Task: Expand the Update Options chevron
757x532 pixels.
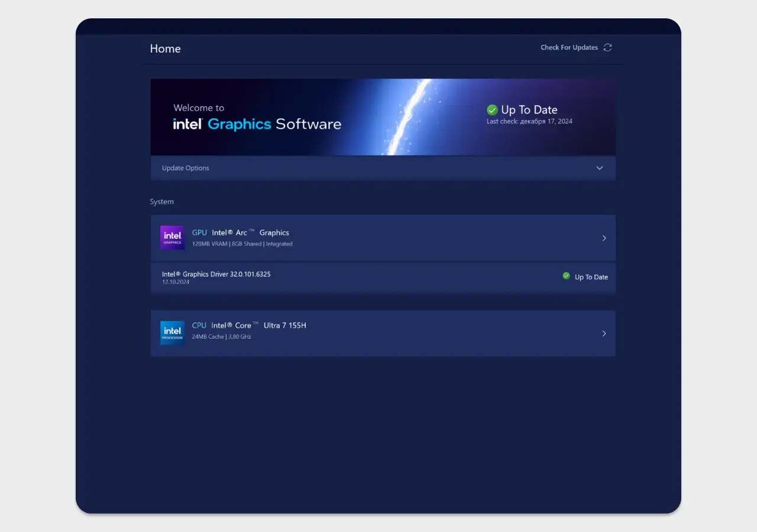Action: tap(600, 168)
